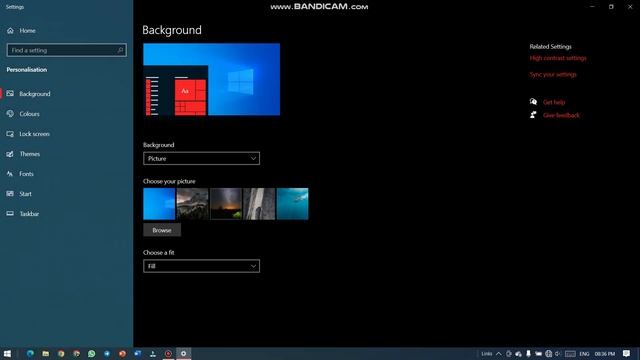640x360 pixels.
Task: Click the Give feedback link
Action: pos(561,115)
